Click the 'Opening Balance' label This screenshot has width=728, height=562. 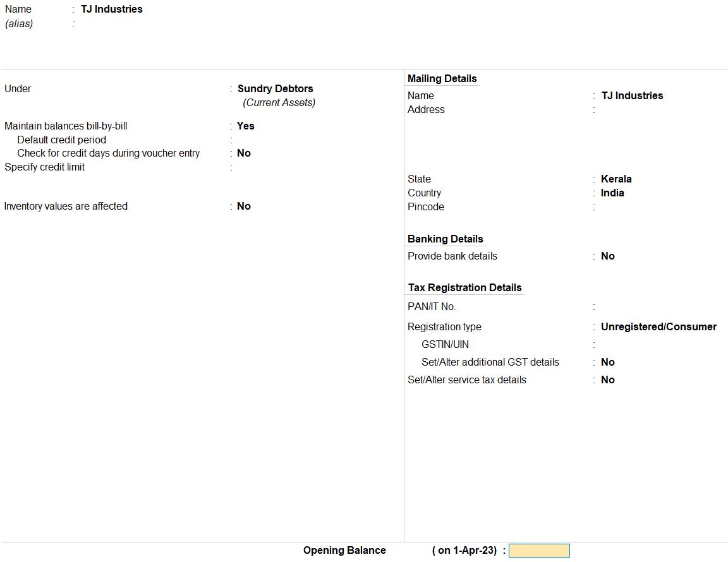pos(344,551)
